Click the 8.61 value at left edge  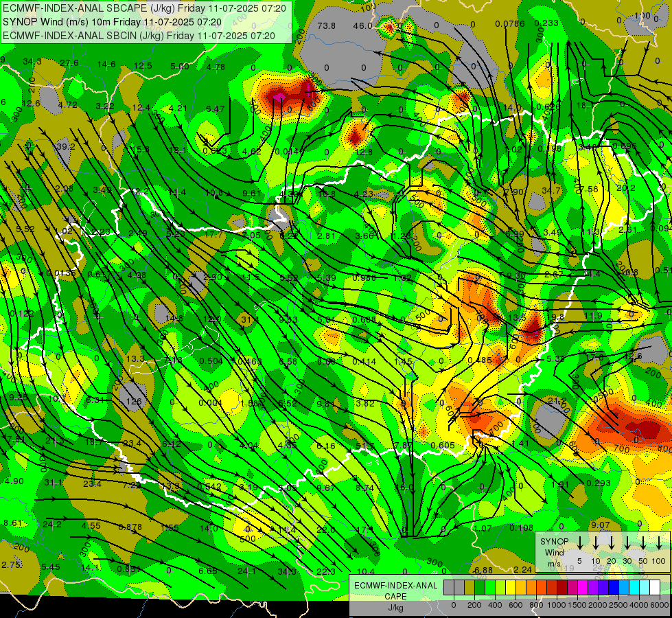(12, 523)
